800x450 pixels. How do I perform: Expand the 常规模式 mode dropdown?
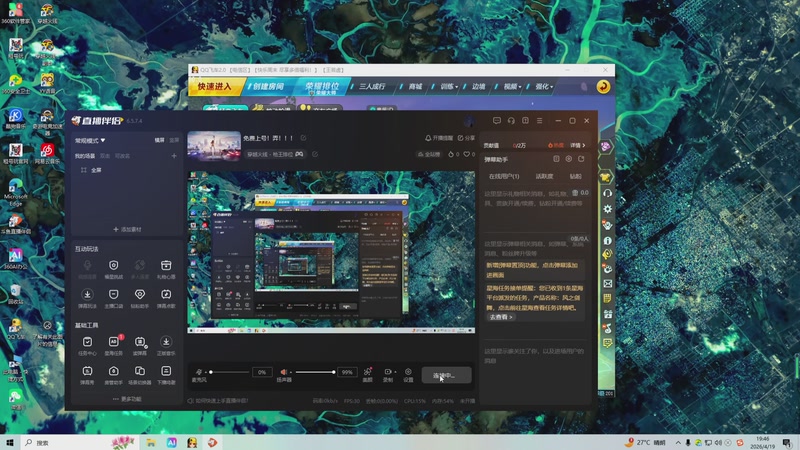tap(90, 140)
